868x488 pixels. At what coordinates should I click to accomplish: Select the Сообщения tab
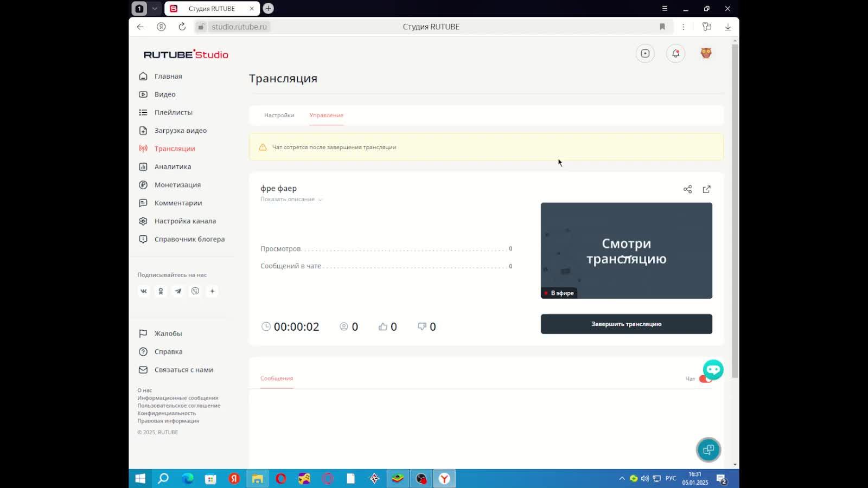coord(277,378)
